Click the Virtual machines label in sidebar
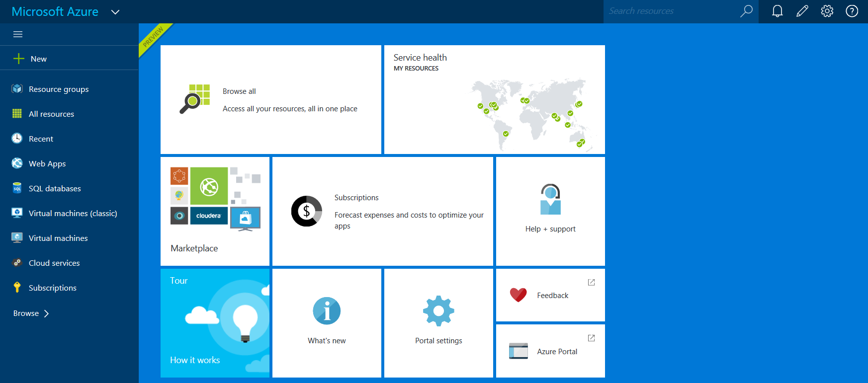 tap(58, 238)
